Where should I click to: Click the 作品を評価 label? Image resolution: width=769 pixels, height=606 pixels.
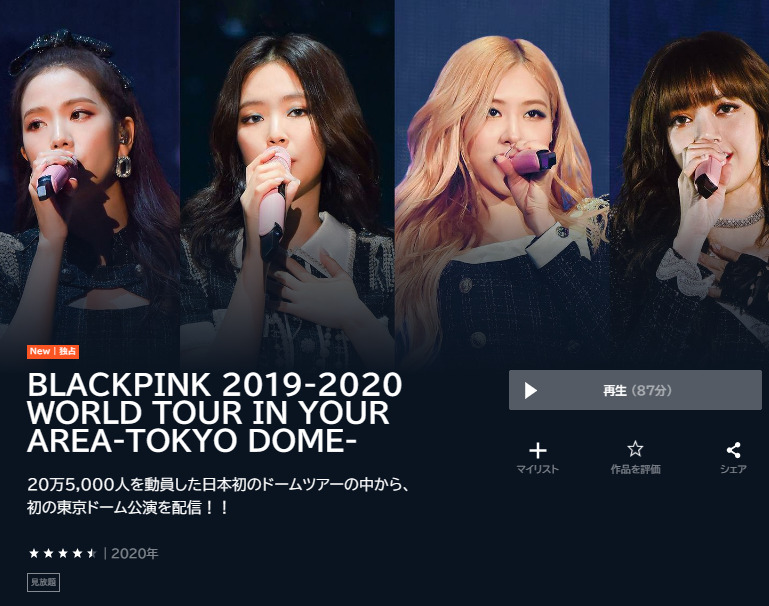tap(635, 469)
